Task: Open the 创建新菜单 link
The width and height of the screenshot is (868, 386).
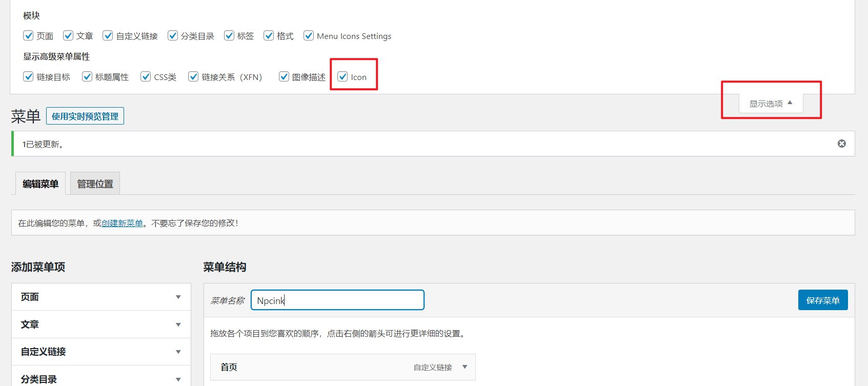Action: click(x=122, y=223)
